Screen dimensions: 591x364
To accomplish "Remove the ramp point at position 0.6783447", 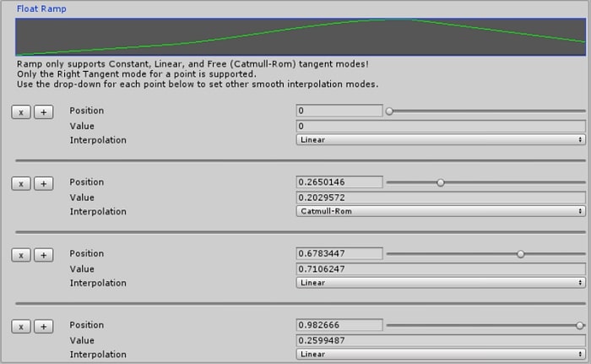I will 21,255.
